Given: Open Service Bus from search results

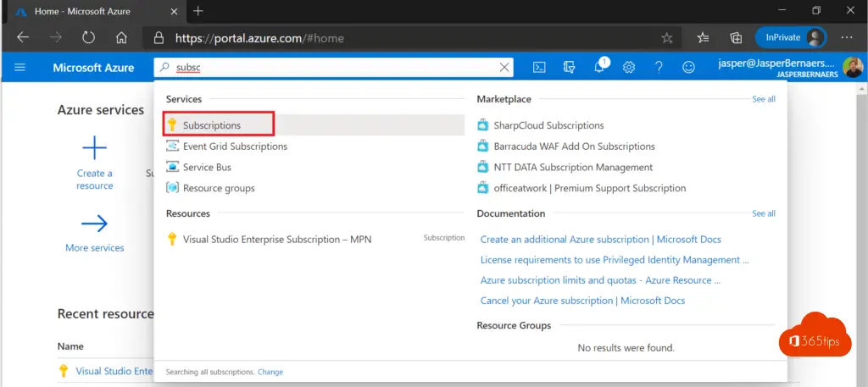Looking at the screenshot, I should click(x=207, y=168).
